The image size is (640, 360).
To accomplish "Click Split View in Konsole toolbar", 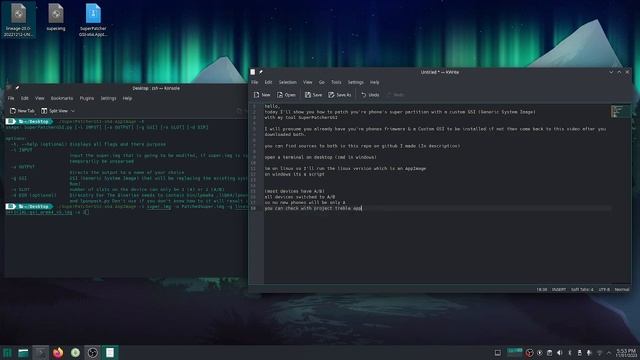I will (55, 111).
